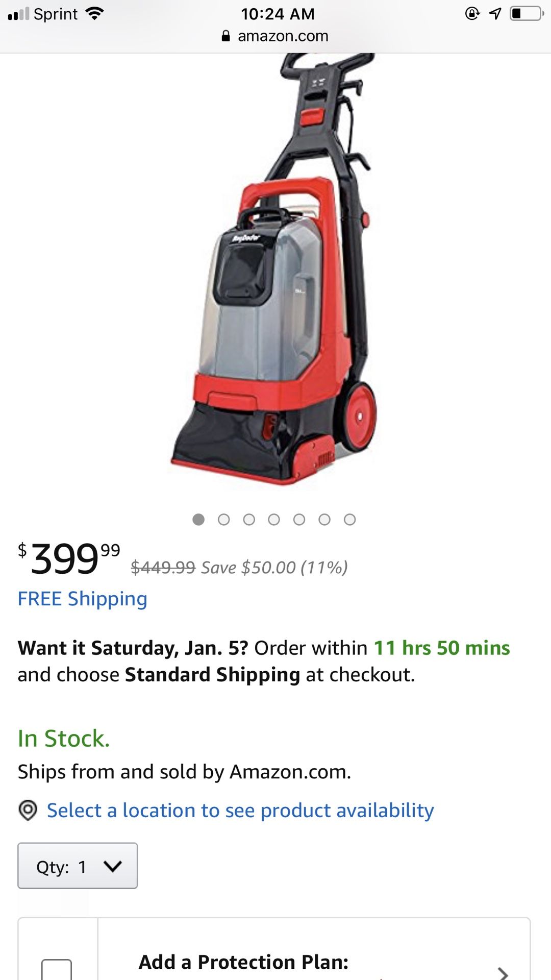Tap the orientation lock icon
Image resolution: width=551 pixels, height=980 pixels.
tap(472, 13)
